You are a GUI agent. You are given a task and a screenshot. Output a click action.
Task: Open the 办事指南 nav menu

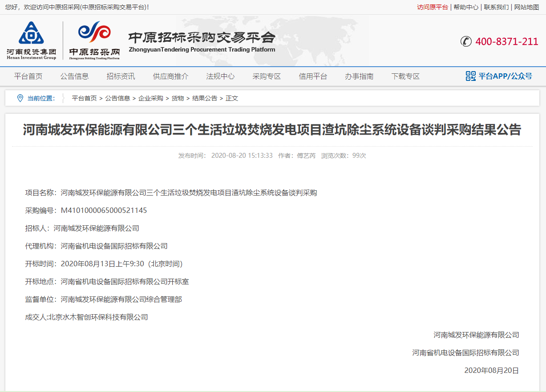tap(360, 76)
